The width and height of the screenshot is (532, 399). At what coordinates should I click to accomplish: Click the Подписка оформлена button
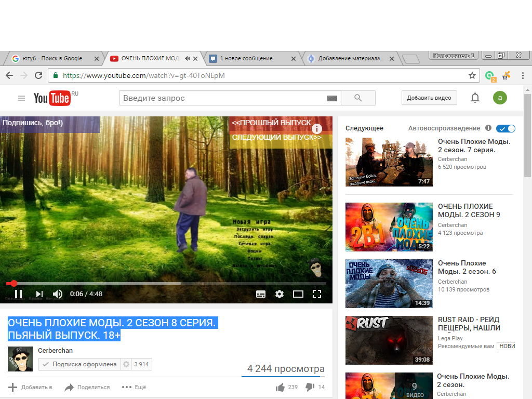(x=79, y=364)
